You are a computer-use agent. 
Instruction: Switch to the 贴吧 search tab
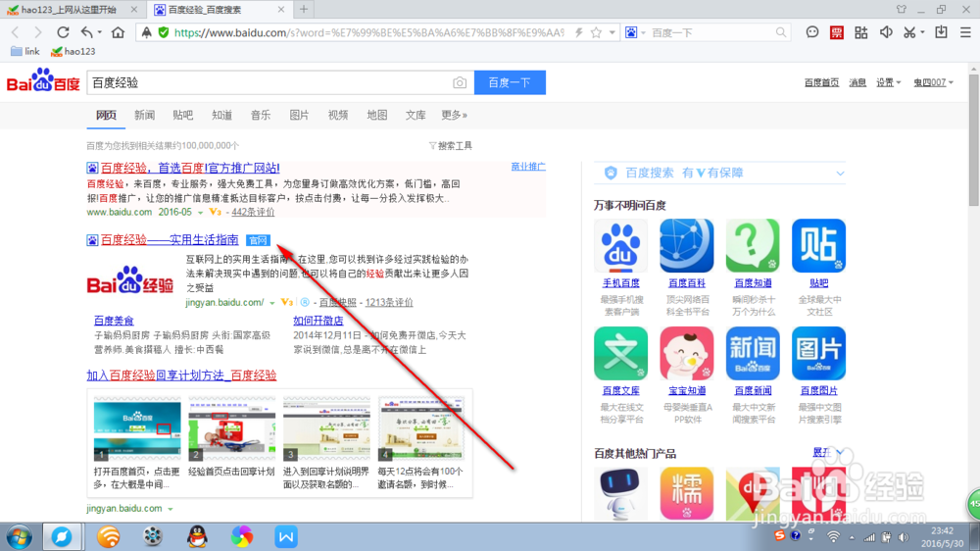183,115
